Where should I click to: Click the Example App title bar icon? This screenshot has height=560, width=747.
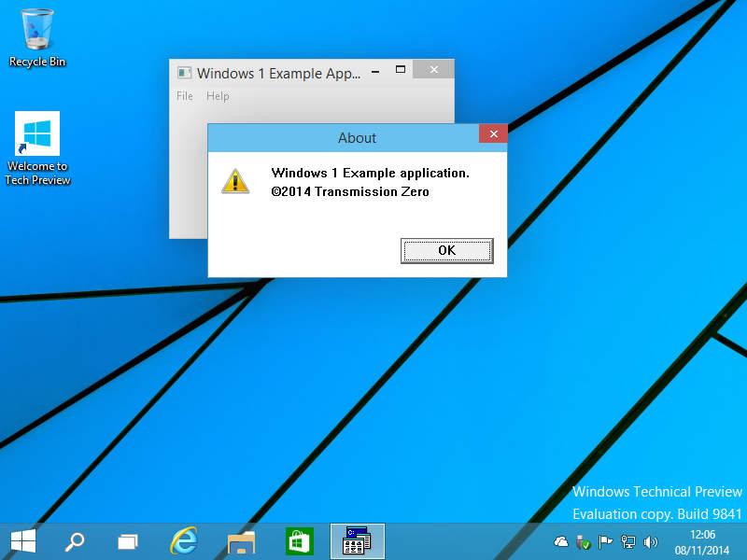click(x=184, y=73)
